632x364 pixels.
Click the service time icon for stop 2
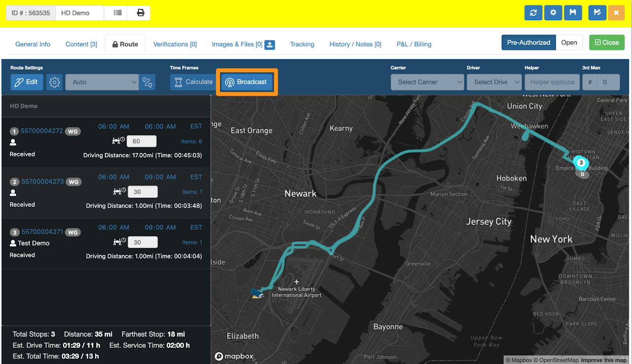pyautogui.click(x=119, y=191)
